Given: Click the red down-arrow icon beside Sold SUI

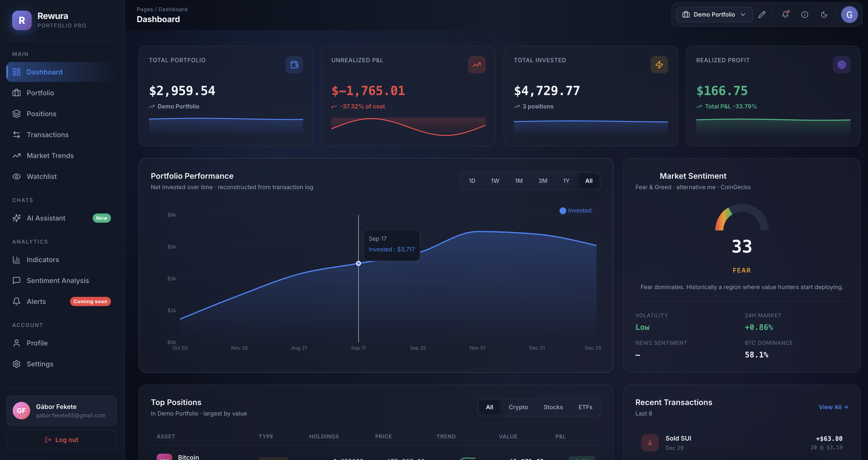Looking at the screenshot, I should click(650, 443).
